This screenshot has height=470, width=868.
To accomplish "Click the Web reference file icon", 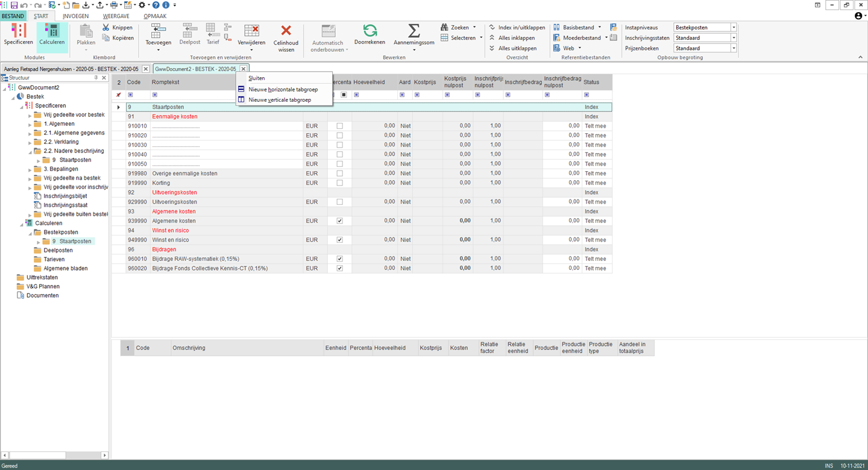I will click(x=556, y=48).
